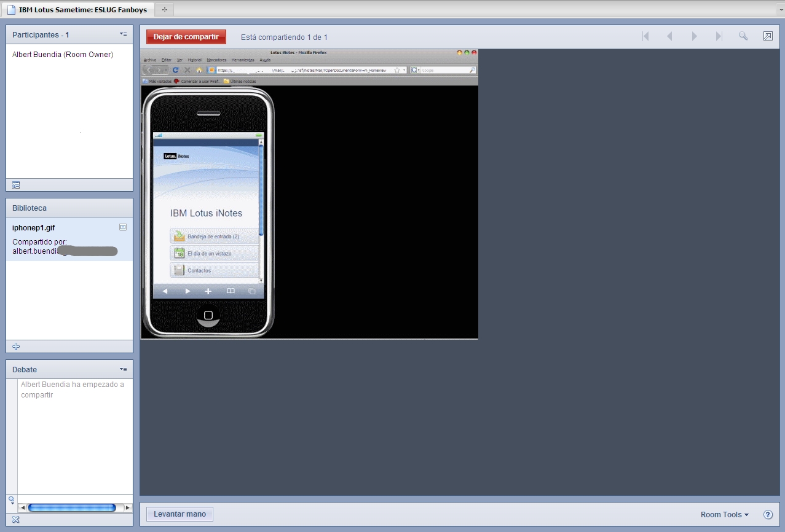This screenshot has height=532, width=785.
Task: Click reload icon in shared Firefox
Action: click(176, 70)
